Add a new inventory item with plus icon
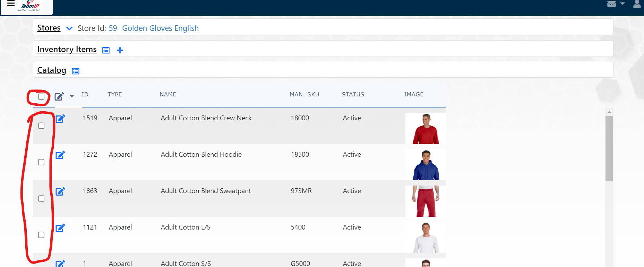Image resolution: width=644 pixels, height=267 pixels. 120,50
